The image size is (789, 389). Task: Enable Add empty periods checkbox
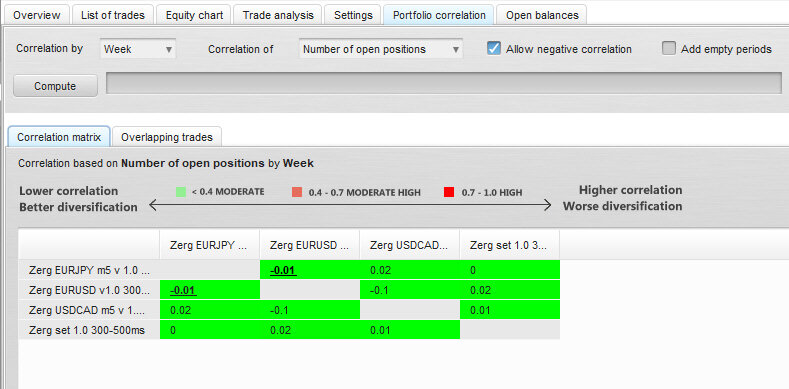(x=669, y=49)
